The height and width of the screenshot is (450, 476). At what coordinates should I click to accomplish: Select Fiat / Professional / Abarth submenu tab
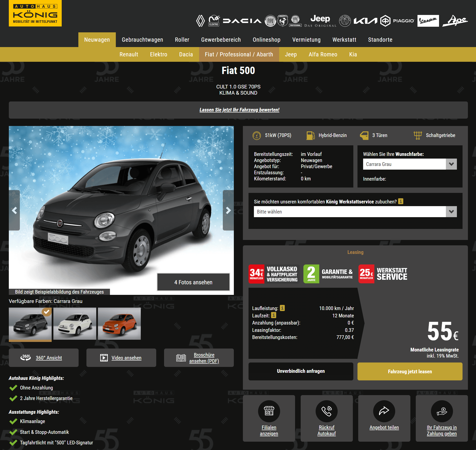239,54
